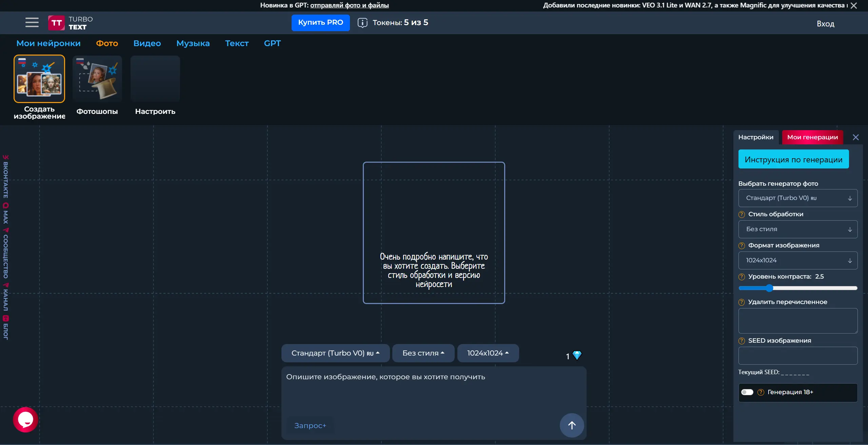Enable the Генерация 18+ toggle
The width and height of the screenshot is (868, 445).
point(747,392)
